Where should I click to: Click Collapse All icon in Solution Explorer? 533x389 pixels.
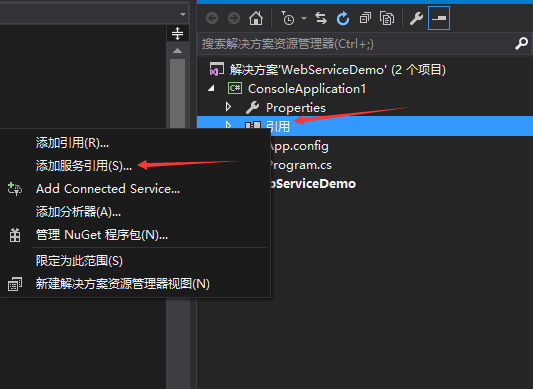click(x=365, y=18)
